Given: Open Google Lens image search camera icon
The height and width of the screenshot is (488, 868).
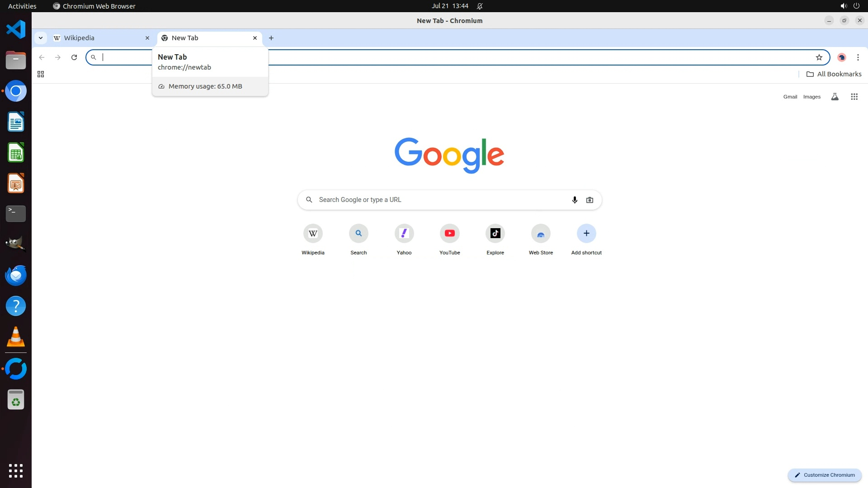Looking at the screenshot, I should (590, 200).
